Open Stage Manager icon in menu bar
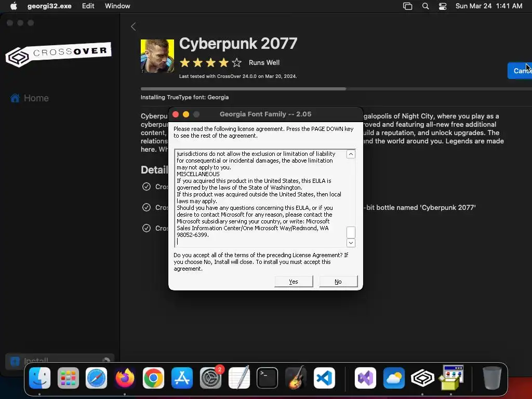This screenshot has height=399, width=532. (x=407, y=6)
